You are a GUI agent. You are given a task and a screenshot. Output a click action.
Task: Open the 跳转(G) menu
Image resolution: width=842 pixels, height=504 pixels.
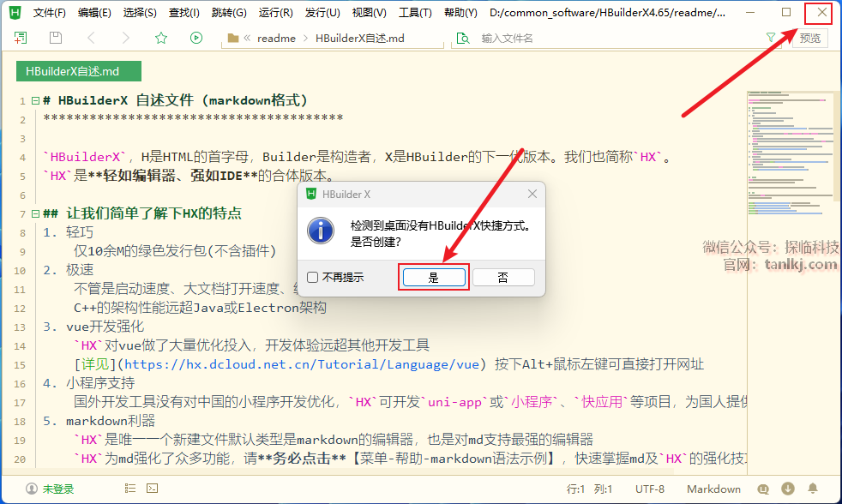(229, 12)
